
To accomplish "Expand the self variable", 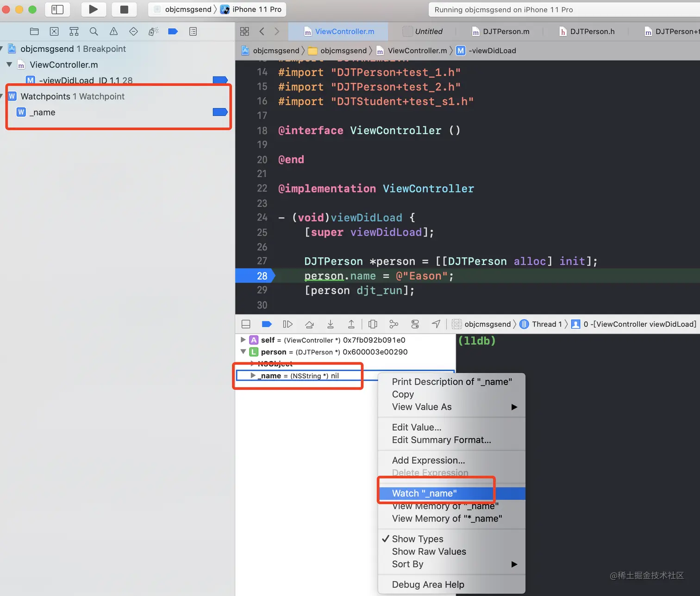I will (243, 340).
